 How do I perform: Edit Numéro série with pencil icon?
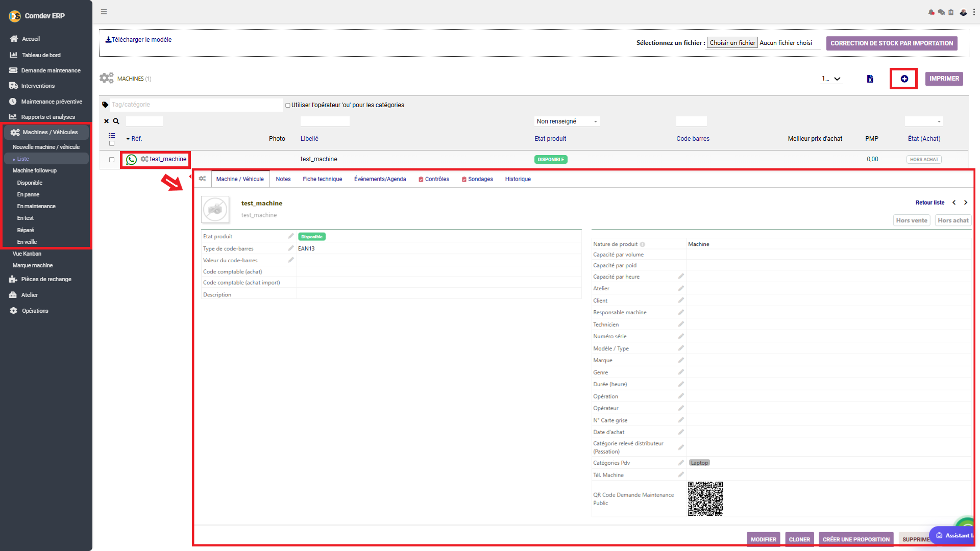681,336
